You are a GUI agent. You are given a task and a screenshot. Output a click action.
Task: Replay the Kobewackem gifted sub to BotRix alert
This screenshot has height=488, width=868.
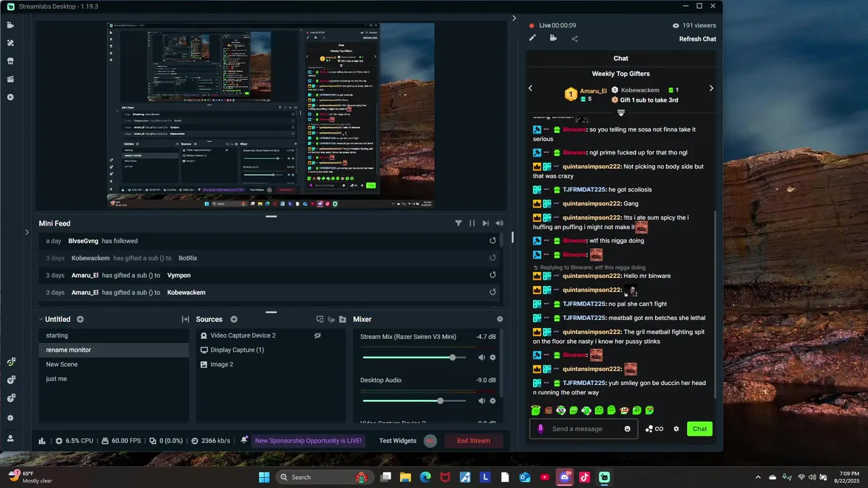click(492, 258)
